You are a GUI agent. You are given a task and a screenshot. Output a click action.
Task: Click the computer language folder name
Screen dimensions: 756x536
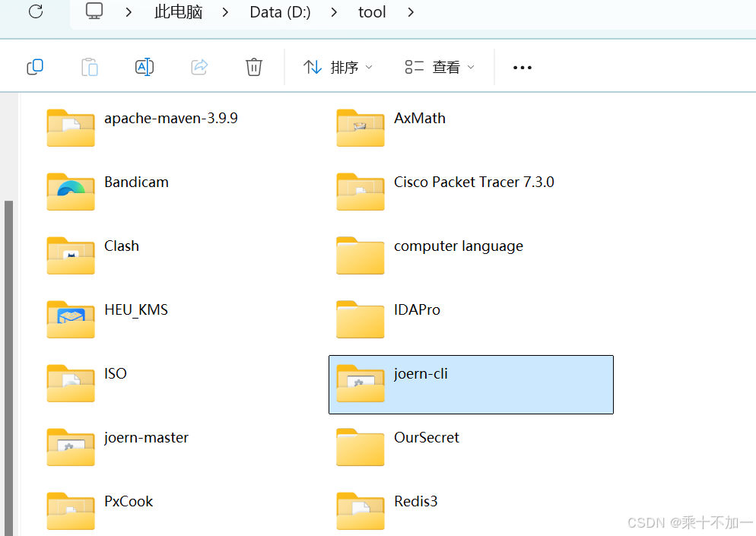459,246
